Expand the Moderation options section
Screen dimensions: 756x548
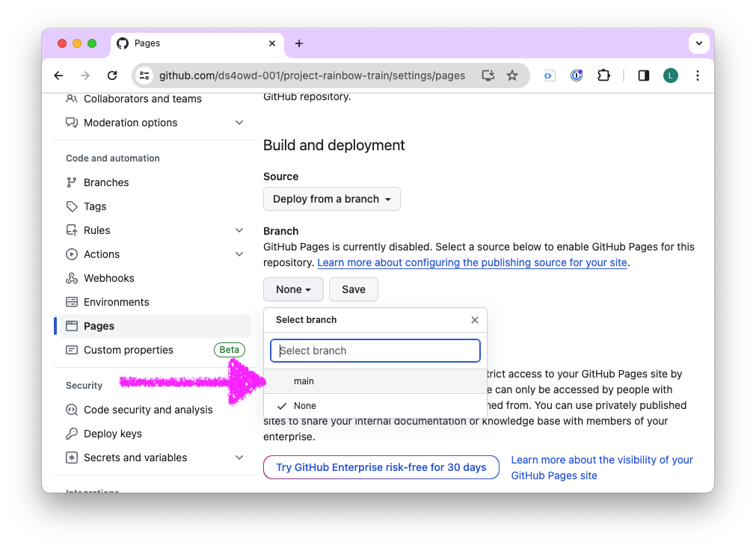(239, 123)
